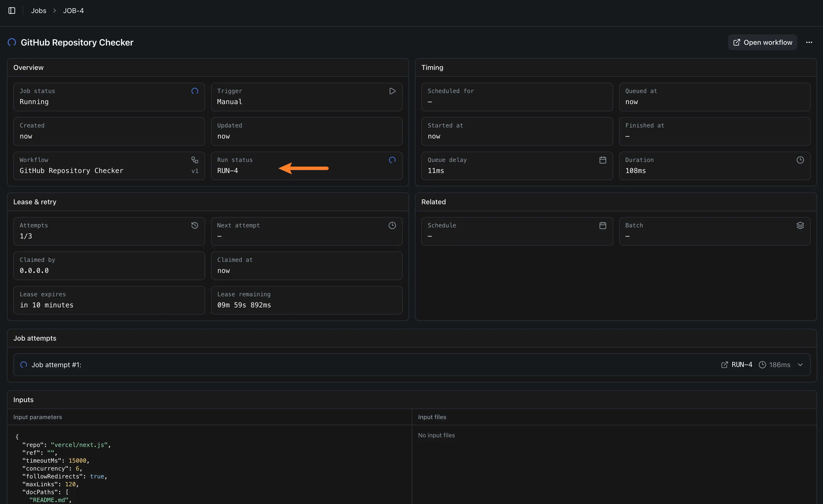Click the Schedule calendar icon

pos(603,226)
